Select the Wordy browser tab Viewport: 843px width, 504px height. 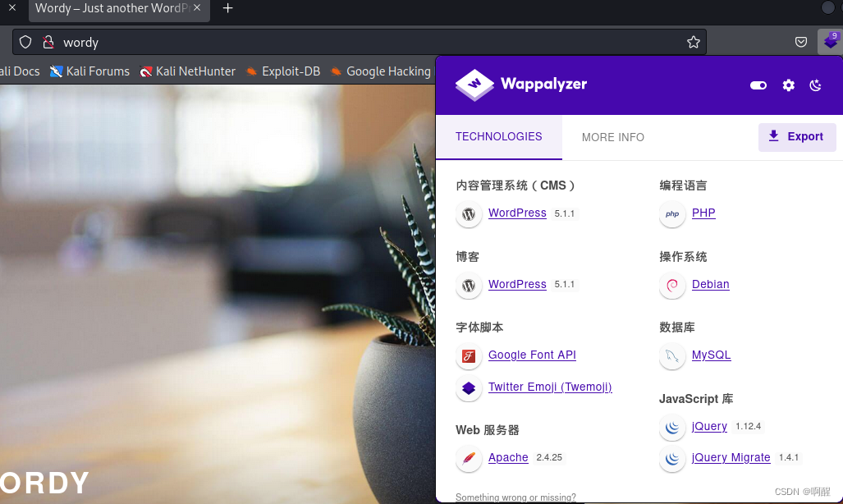point(119,9)
